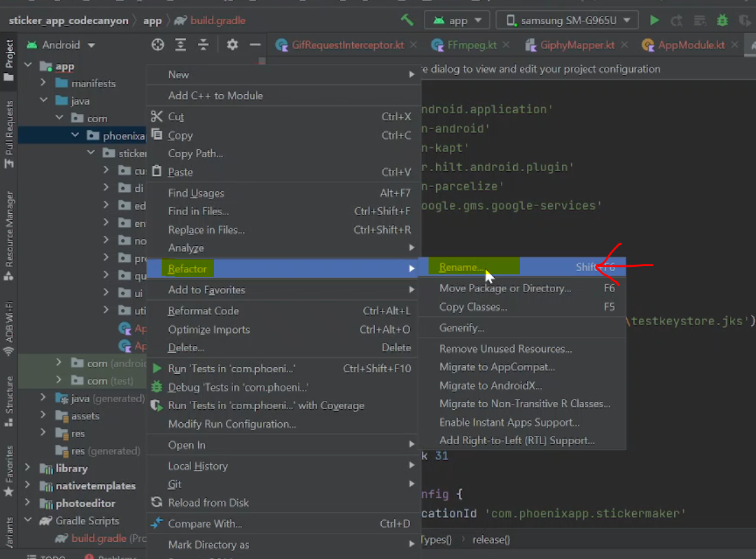Click Collapse All icon in Project panel

tap(204, 45)
